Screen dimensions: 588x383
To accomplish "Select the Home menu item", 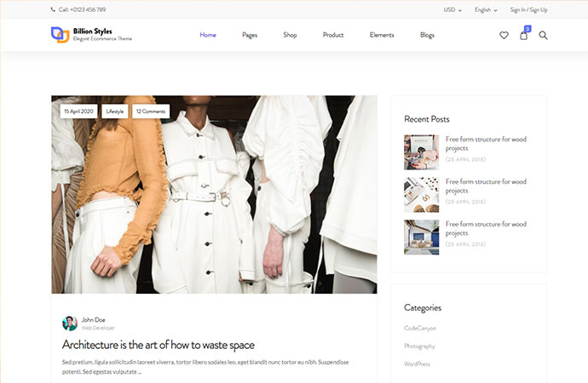I will (x=208, y=36).
